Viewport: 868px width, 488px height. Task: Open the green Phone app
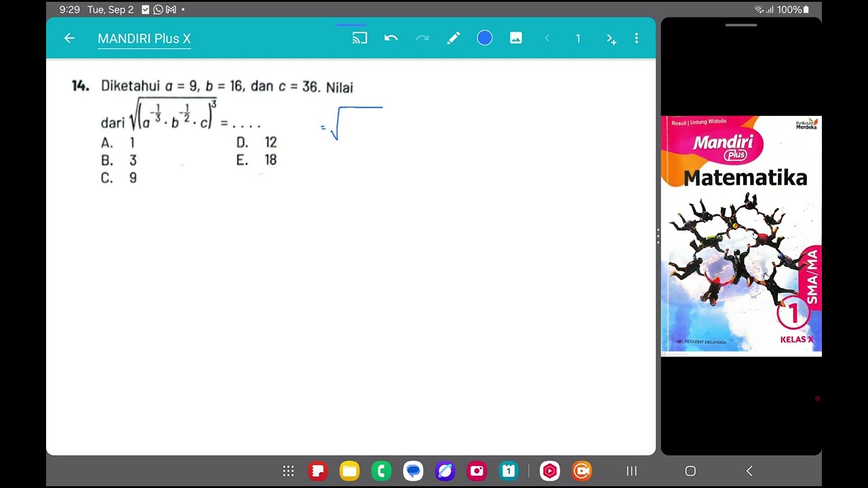click(x=381, y=471)
